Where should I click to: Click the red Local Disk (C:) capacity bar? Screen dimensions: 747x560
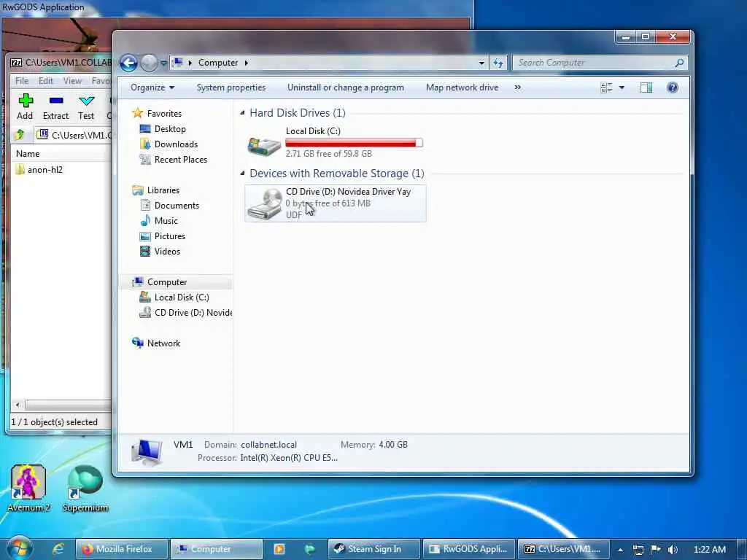pos(354,142)
